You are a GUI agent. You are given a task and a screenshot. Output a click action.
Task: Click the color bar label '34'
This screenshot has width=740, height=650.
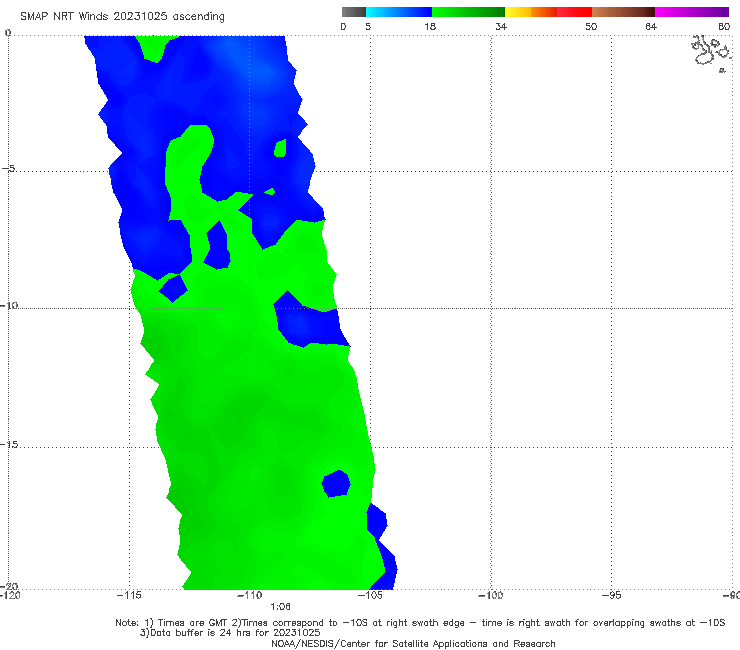501,26
